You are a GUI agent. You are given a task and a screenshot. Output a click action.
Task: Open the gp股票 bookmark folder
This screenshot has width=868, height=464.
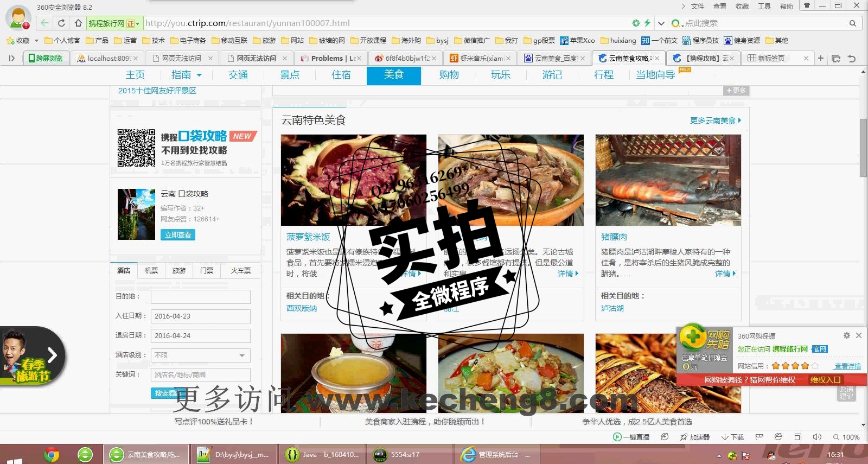[539, 40]
